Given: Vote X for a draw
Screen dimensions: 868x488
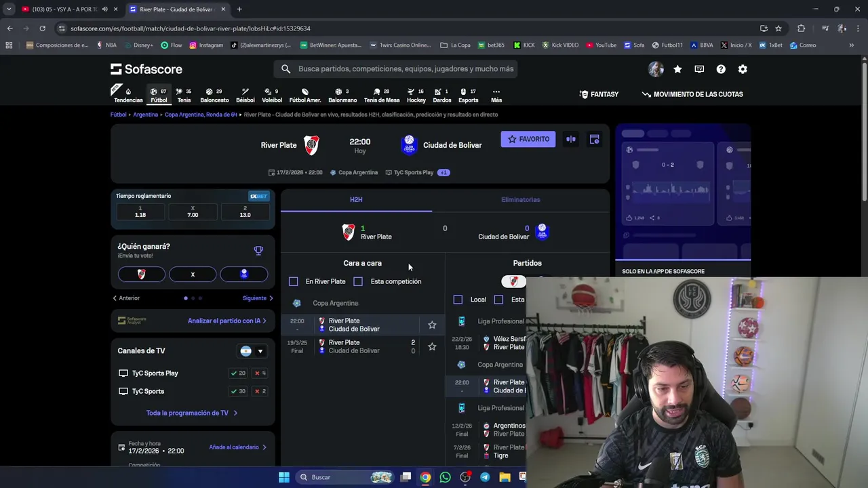Looking at the screenshot, I should pos(193,274).
